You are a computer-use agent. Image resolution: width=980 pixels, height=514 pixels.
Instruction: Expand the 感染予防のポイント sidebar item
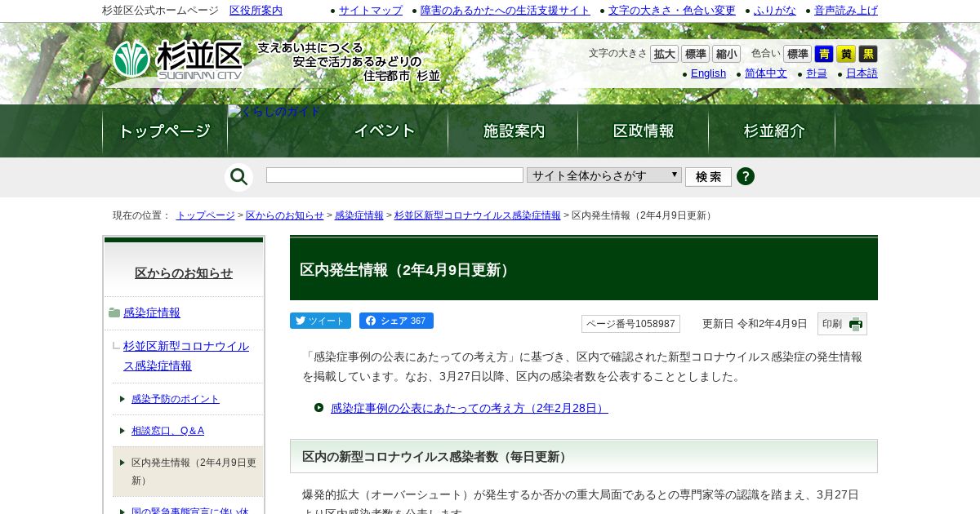(176, 399)
